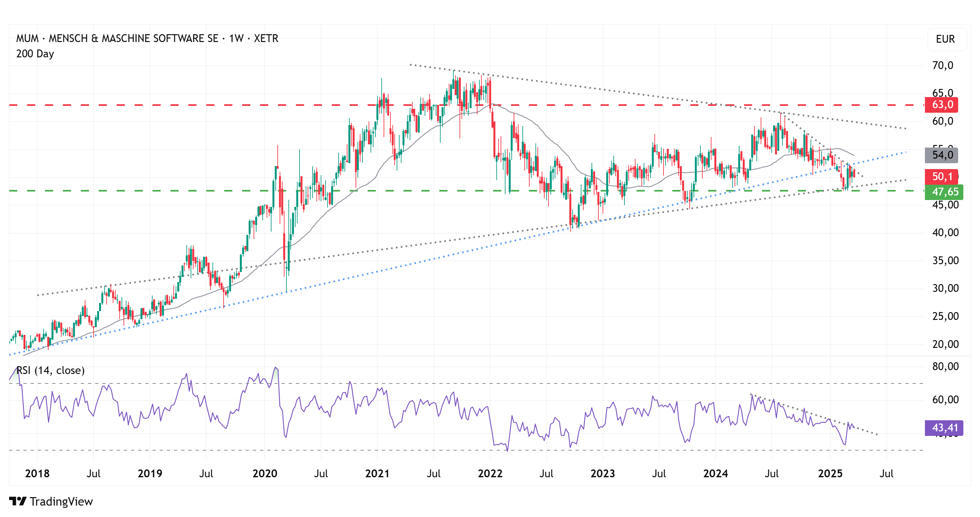The width and height of the screenshot is (980, 517).
Task: Click the 45,00 price axis label
Action: [x=945, y=205]
